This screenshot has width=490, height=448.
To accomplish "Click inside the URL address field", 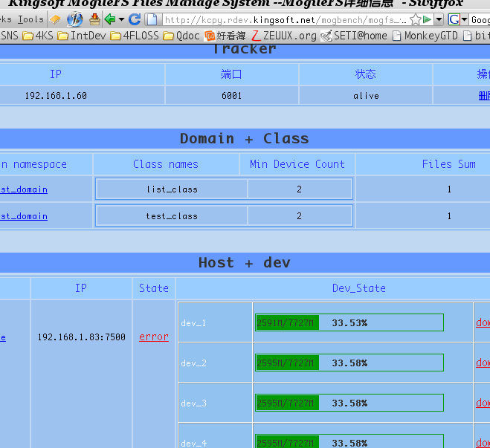I will 283,19.
